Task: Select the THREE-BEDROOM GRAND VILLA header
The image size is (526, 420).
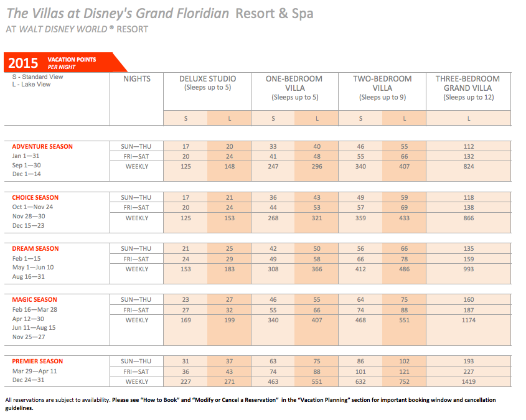Action: tap(468, 88)
